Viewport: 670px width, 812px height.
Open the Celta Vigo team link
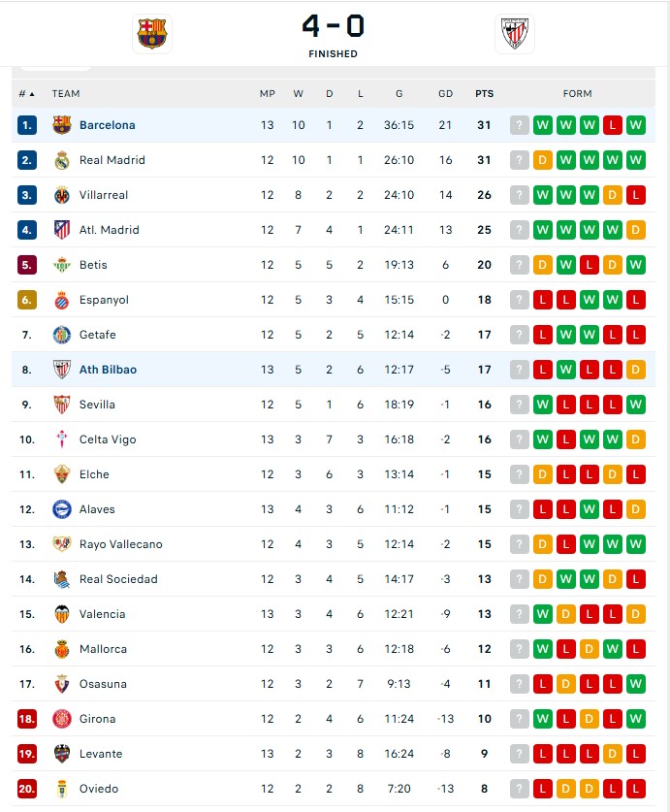[107, 439]
